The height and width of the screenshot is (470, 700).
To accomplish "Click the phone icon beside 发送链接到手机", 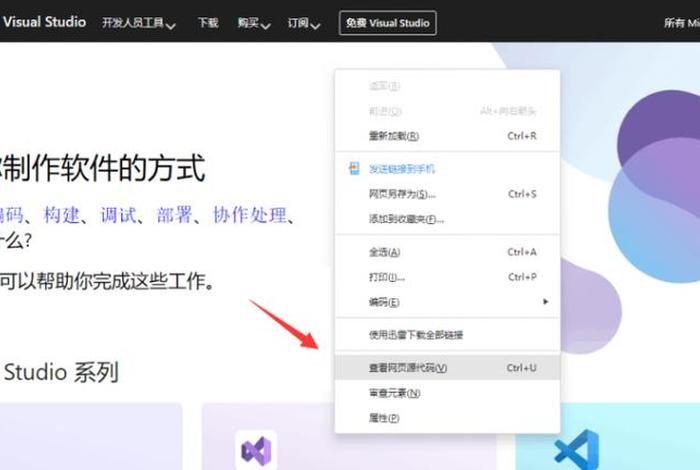I will [x=354, y=168].
